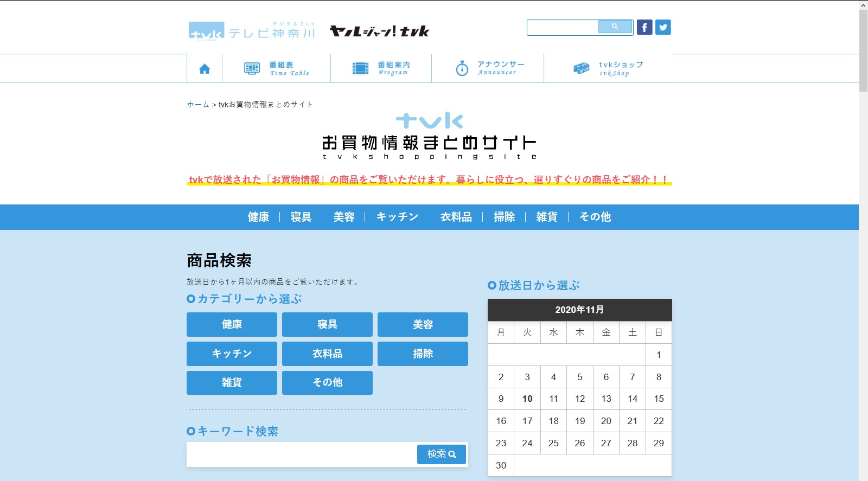This screenshot has width=868, height=481.
Task: Select 健康 in the blue category bar
Action: click(x=258, y=217)
